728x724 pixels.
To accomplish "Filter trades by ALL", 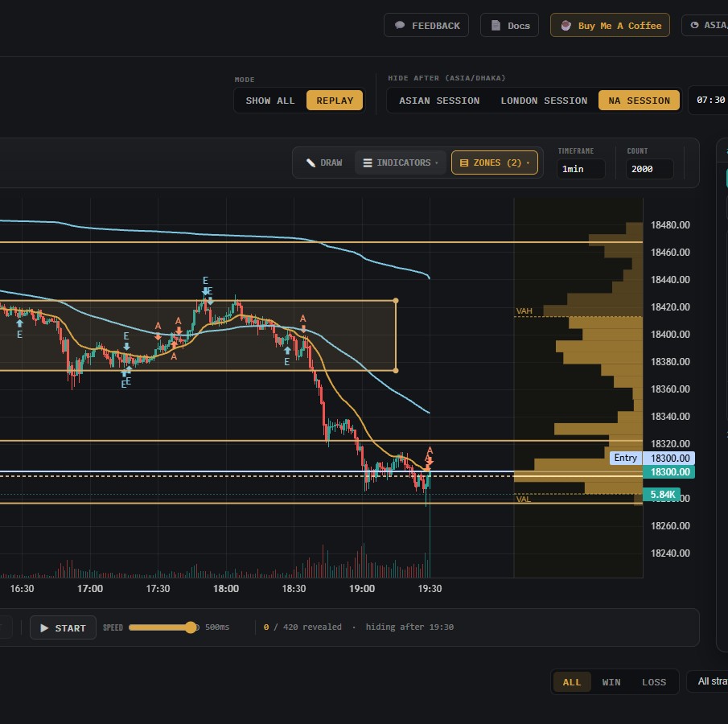I will [x=571, y=681].
